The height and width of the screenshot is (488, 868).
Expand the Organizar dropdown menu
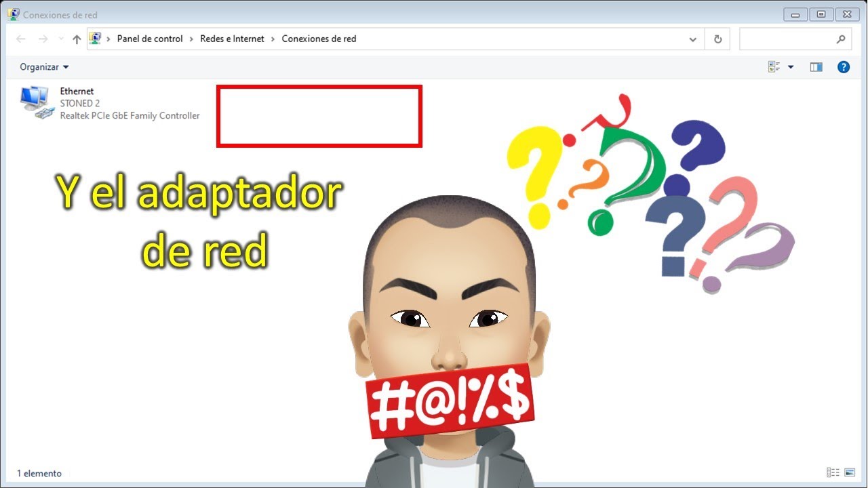tap(44, 67)
